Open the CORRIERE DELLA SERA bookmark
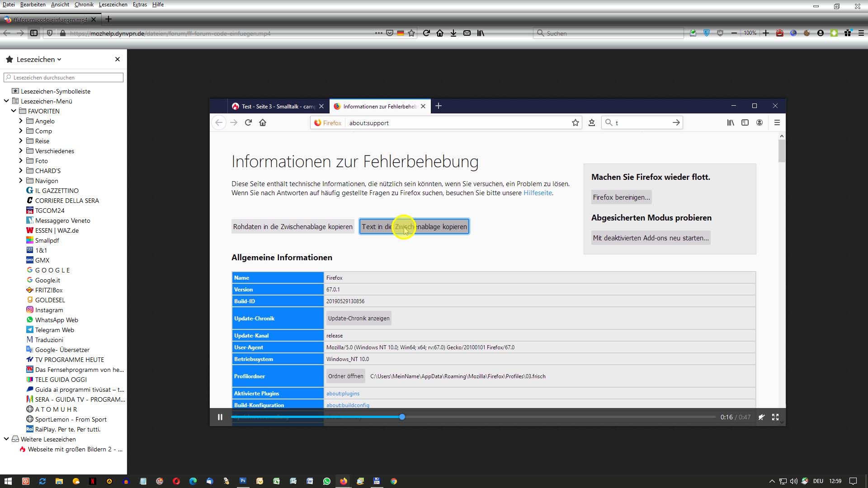The image size is (868, 488). point(67,201)
